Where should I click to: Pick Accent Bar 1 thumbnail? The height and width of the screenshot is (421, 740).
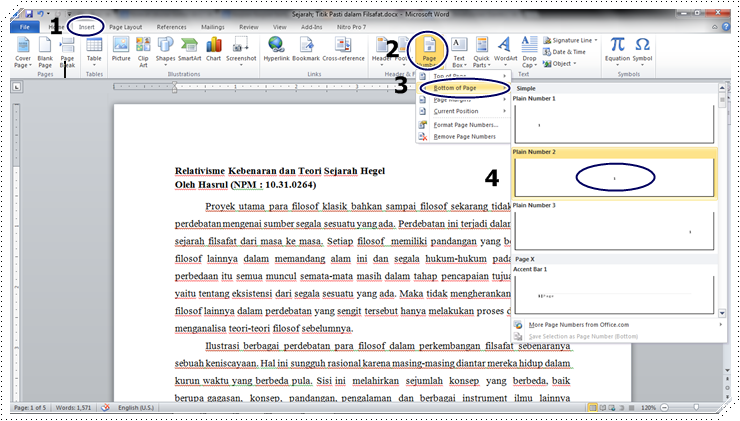point(614,294)
